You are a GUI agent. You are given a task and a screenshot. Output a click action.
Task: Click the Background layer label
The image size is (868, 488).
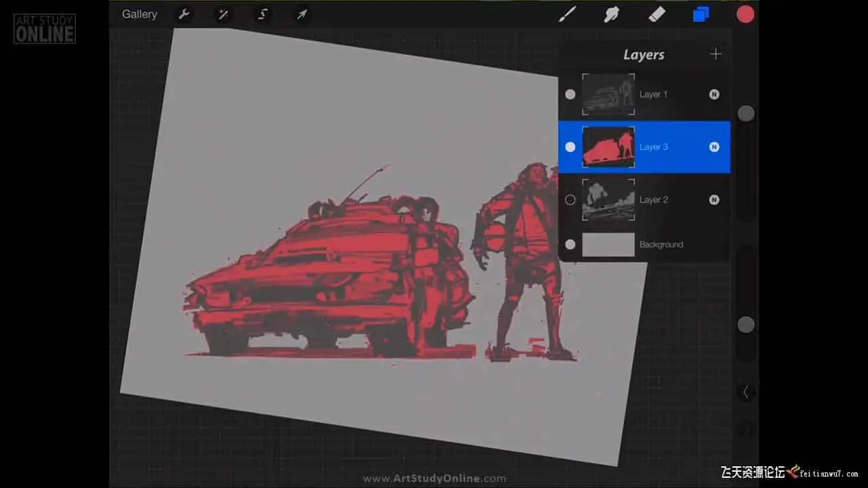tap(661, 245)
